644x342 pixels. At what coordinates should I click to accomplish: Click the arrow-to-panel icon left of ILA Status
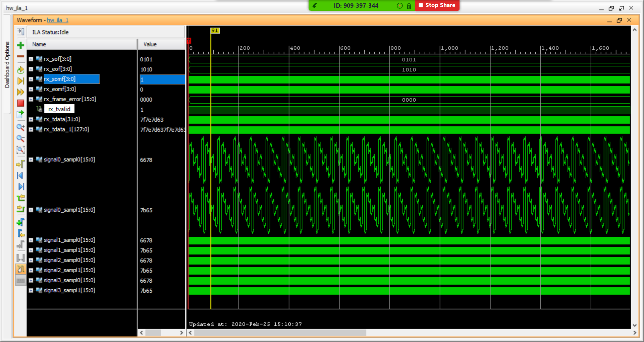[20, 32]
